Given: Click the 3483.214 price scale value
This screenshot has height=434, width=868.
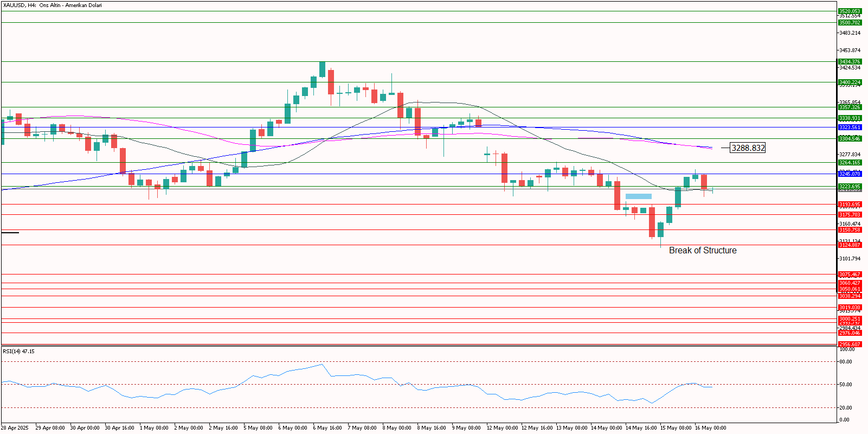Looking at the screenshot, I should point(850,33).
